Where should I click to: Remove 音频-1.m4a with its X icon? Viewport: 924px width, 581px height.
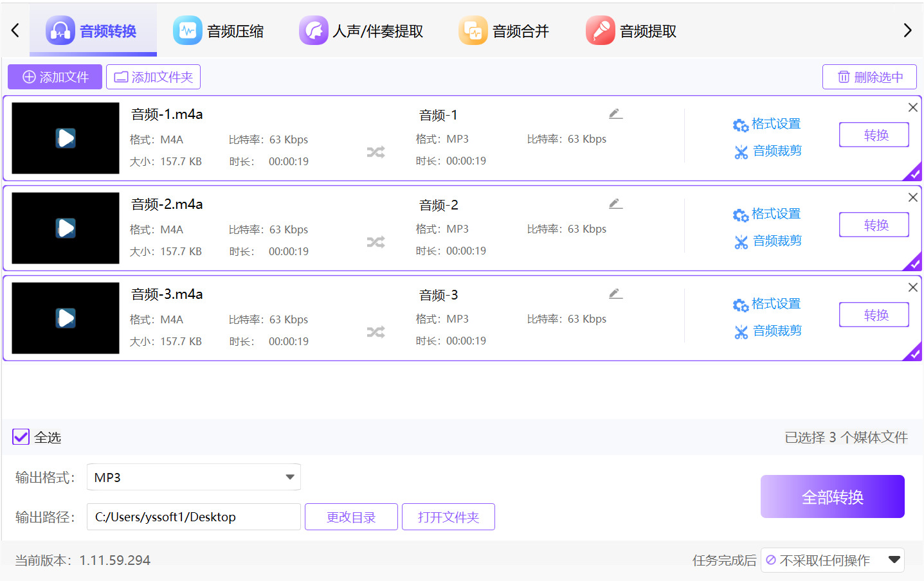912,107
